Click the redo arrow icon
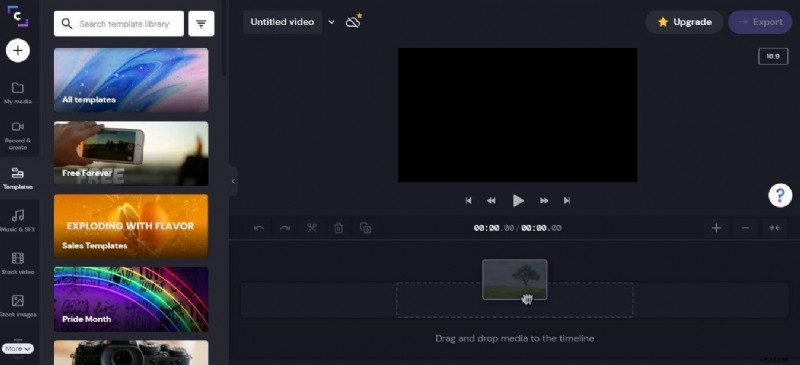 coord(285,228)
